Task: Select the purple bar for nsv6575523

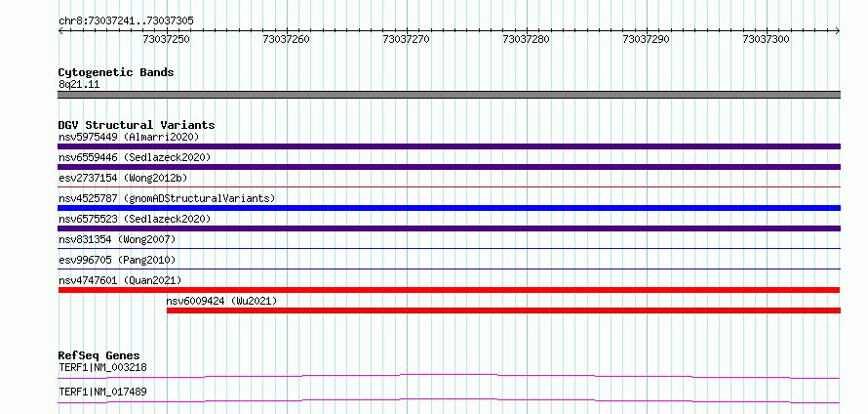Action: tap(449, 228)
